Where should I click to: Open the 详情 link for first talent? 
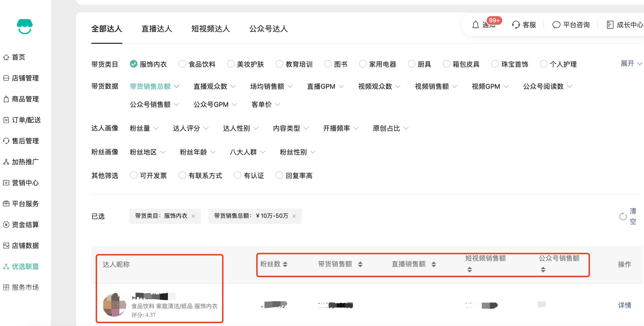click(624, 305)
